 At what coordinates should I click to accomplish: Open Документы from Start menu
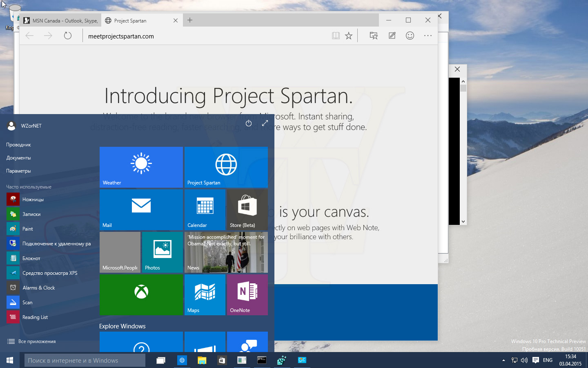point(18,158)
